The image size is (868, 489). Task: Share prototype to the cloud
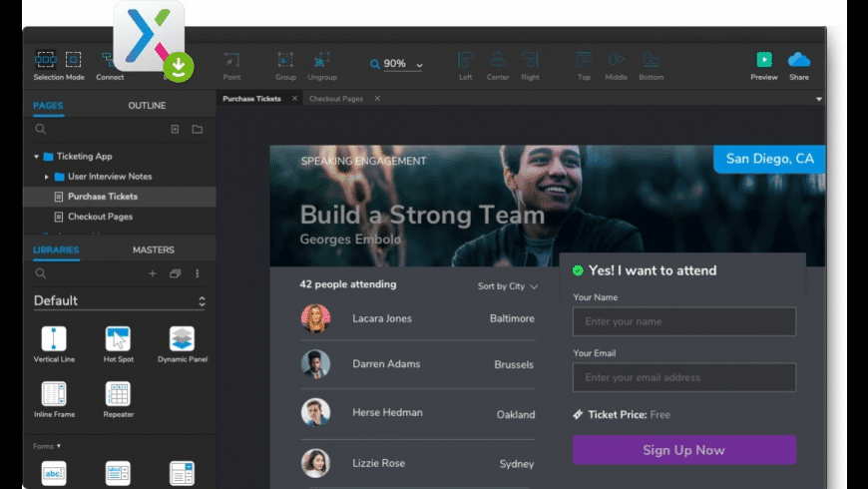(x=799, y=66)
